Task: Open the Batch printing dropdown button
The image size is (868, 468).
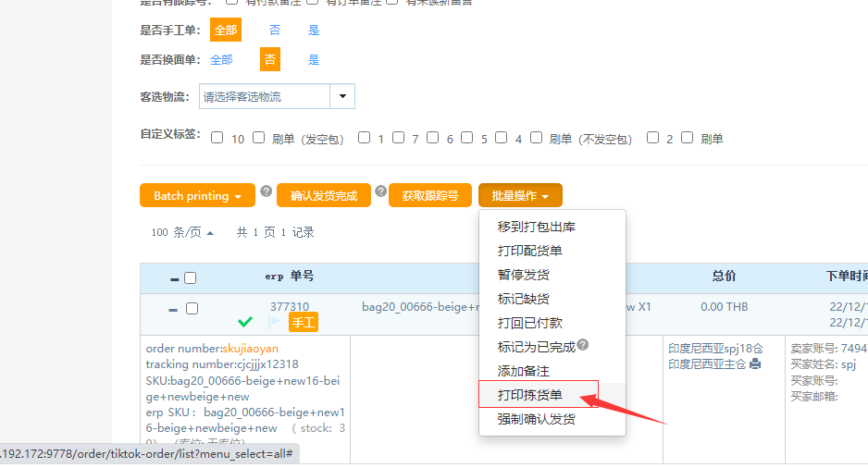Action: point(198,195)
